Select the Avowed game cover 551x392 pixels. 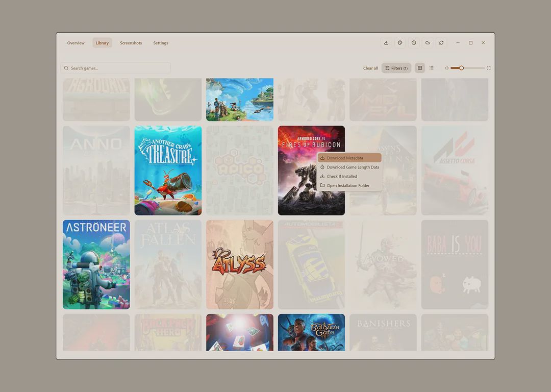click(x=383, y=264)
